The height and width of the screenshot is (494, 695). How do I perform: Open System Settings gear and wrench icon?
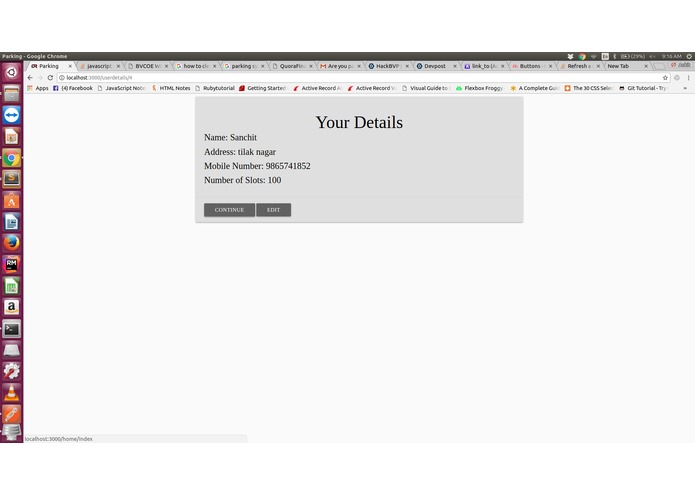point(12,371)
